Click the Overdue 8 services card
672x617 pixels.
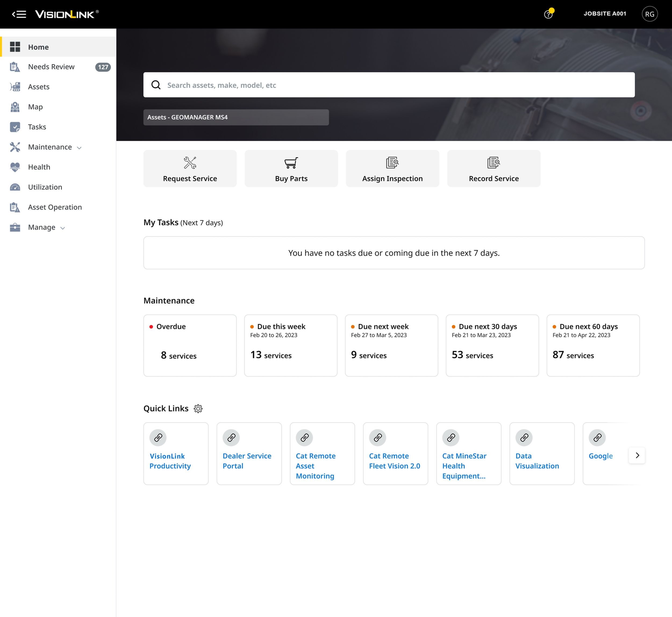click(x=190, y=345)
